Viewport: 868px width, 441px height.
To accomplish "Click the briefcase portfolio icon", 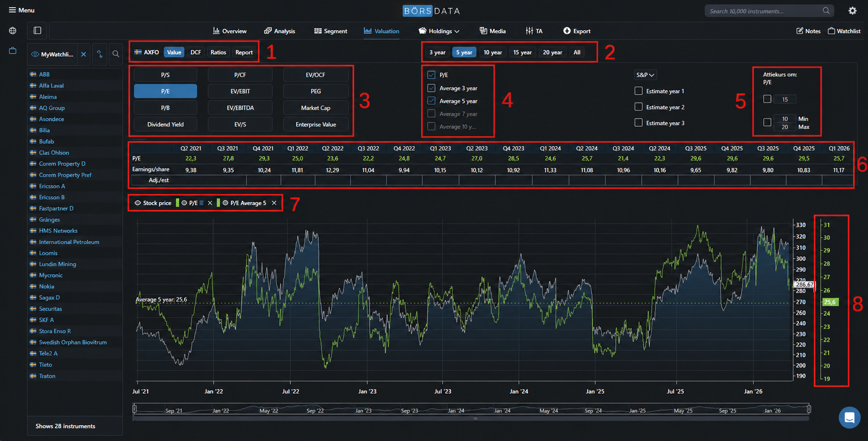I will click(12, 51).
